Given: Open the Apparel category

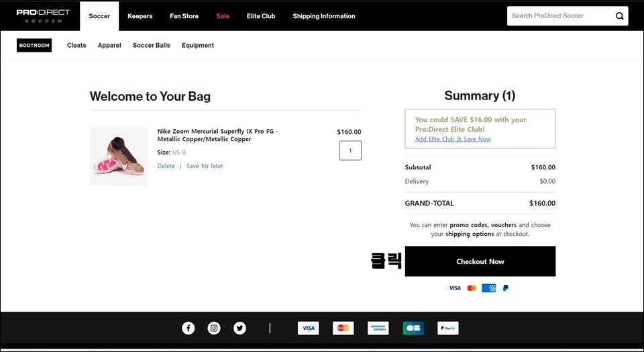Looking at the screenshot, I should point(109,45).
